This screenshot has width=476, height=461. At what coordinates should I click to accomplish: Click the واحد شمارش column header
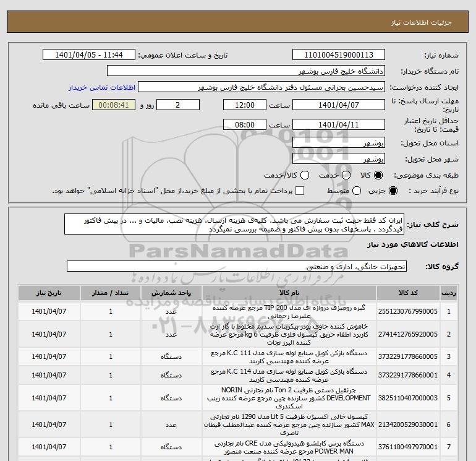[x=171, y=293]
